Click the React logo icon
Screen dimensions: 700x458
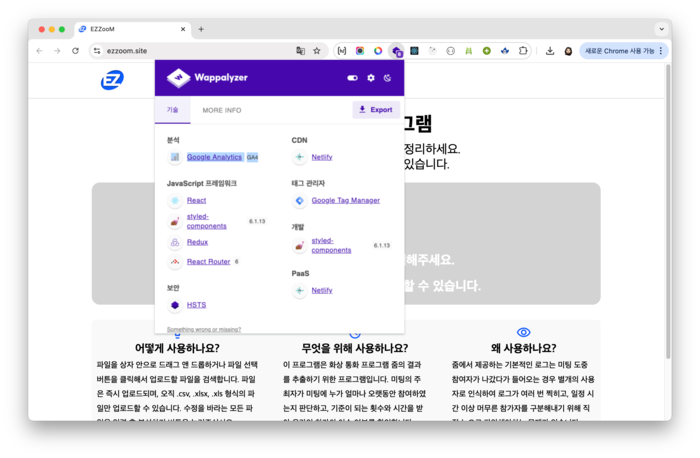tap(175, 200)
